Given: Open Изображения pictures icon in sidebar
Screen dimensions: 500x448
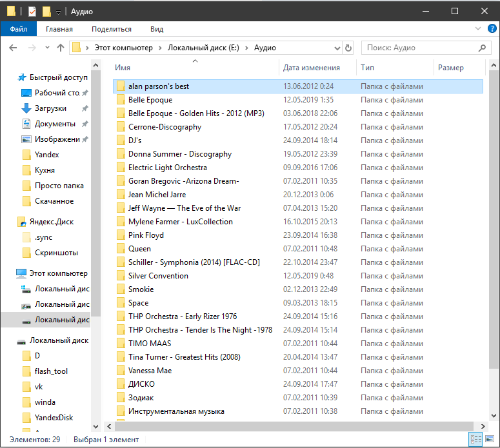Looking at the screenshot, I should (26, 139).
